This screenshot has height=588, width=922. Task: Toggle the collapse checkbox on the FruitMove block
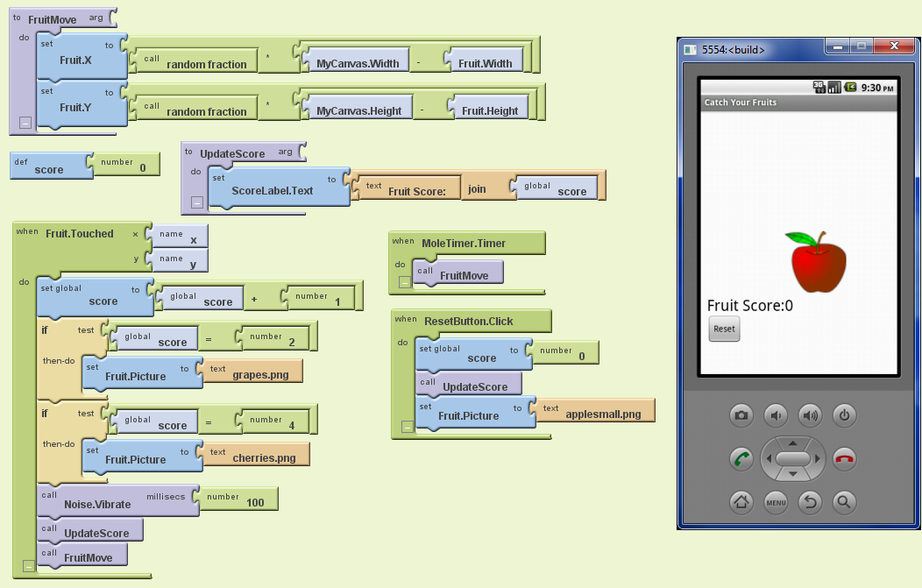24,123
